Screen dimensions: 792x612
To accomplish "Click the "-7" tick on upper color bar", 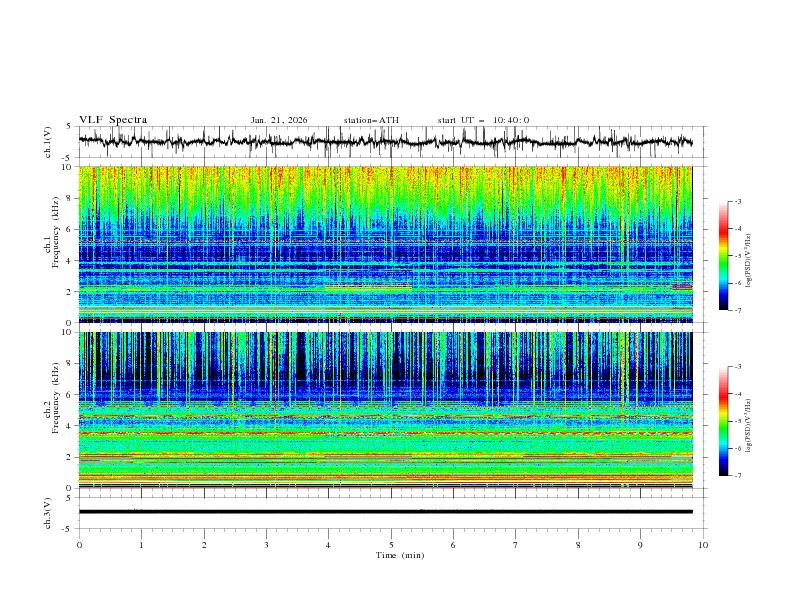I will click(737, 310).
